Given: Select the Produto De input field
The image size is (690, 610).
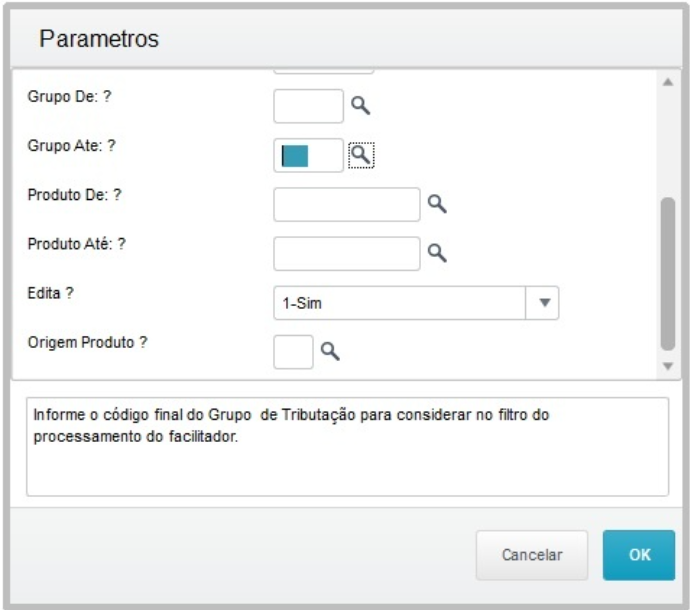Looking at the screenshot, I should [347, 204].
